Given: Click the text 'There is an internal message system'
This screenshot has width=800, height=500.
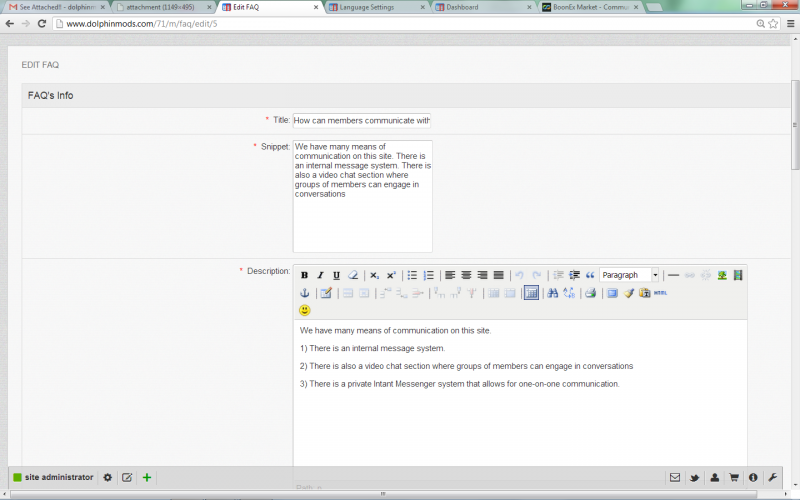Looking at the screenshot, I should [378, 348].
